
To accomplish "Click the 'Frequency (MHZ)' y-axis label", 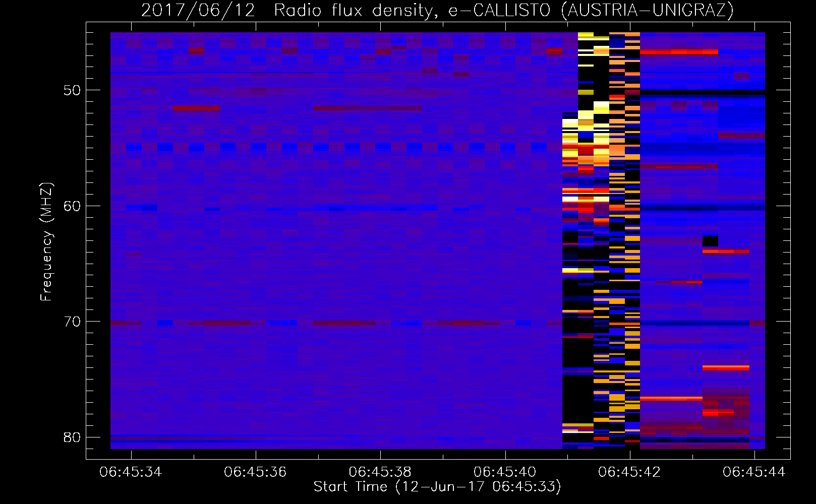I will click(46, 242).
